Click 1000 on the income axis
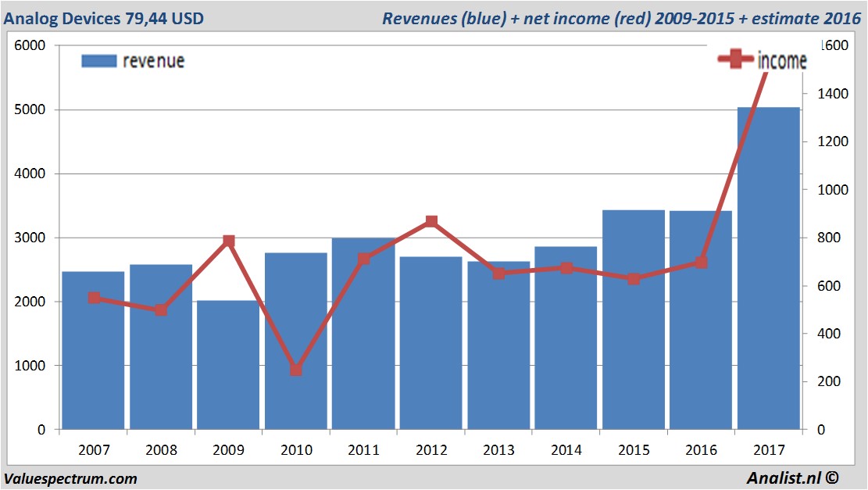This screenshot has width=868, height=490. [x=833, y=190]
